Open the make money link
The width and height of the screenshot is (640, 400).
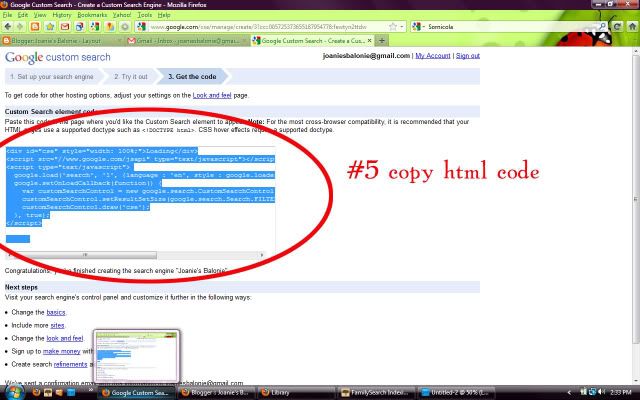62,352
